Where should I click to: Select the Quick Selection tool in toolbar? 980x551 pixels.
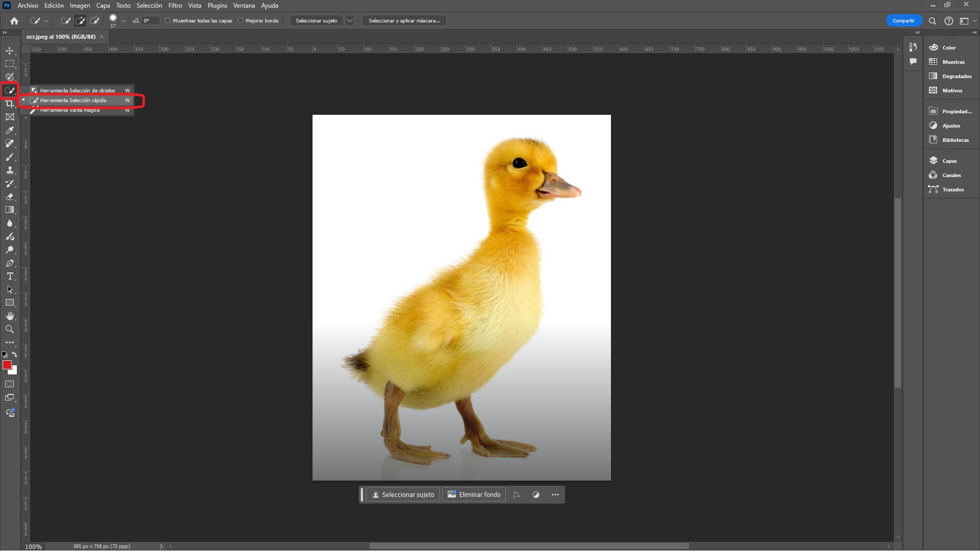10,90
